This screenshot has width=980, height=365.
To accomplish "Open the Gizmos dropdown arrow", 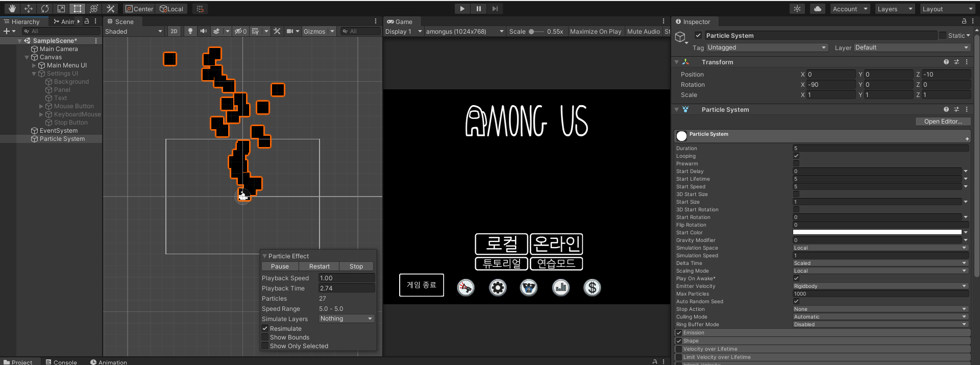I will pos(332,31).
